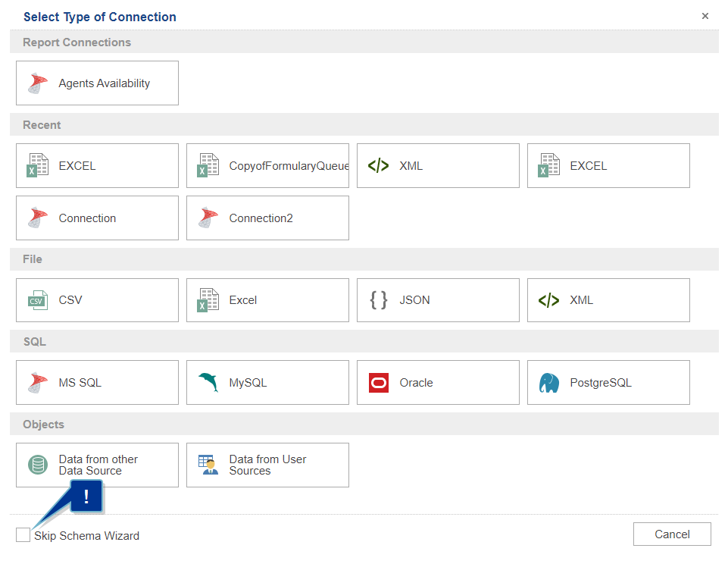This screenshot has height=564, width=728.
Task: Choose the CSV file connection icon
Action: pos(38,300)
